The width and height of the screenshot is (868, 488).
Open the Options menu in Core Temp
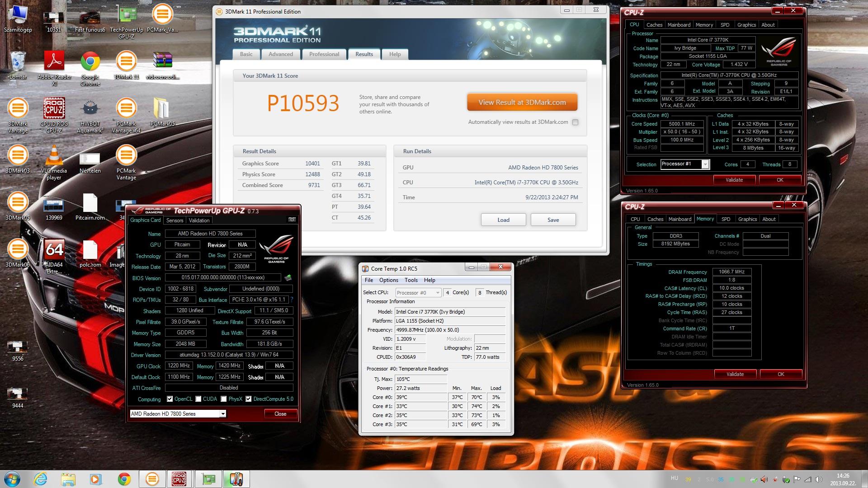pos(389,280)
